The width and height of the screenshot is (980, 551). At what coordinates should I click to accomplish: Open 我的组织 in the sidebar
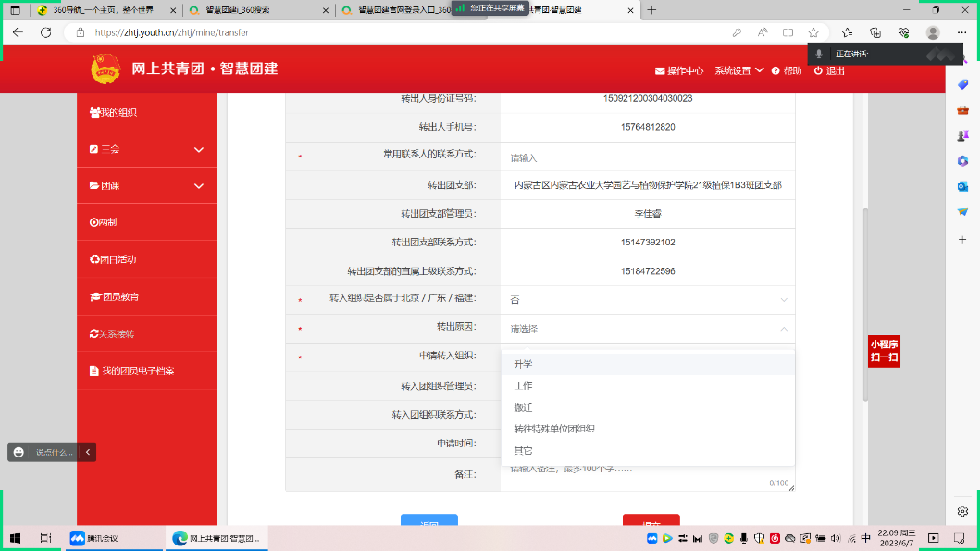click(x=118, y=112)
